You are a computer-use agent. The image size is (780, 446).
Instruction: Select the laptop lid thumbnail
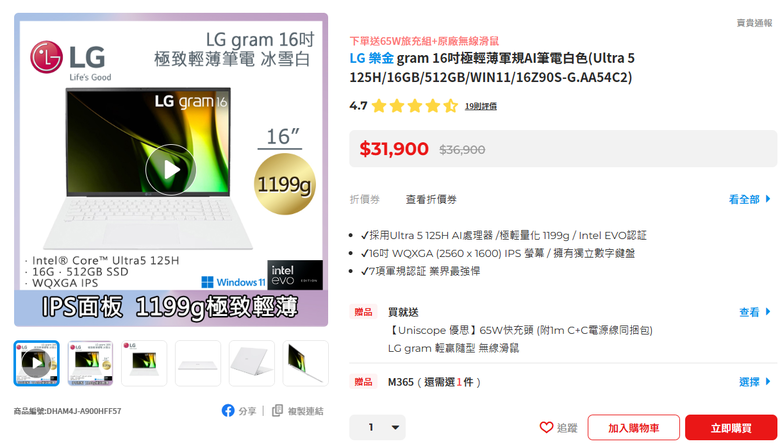coord(251,363)
